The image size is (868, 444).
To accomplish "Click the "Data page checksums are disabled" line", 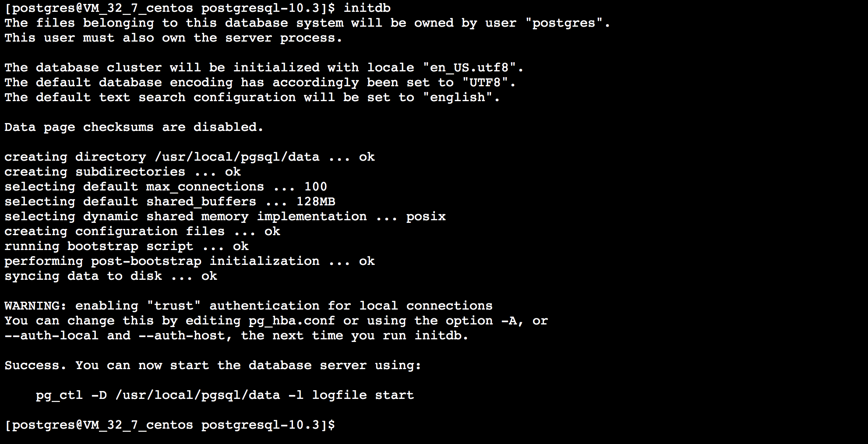I will (x=134, y=127).
